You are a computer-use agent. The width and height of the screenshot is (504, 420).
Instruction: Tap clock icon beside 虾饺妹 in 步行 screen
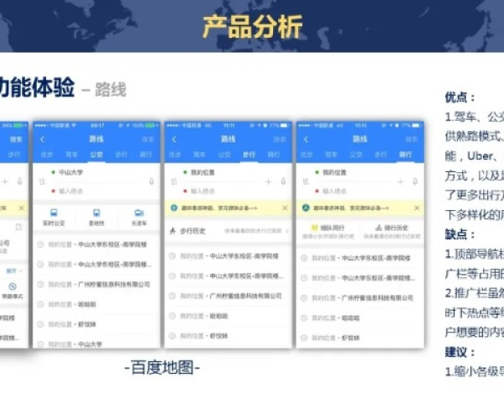coord(172,336)
